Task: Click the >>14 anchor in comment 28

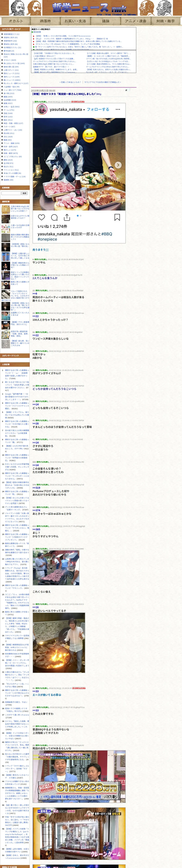Action: [x=35, y=404]
